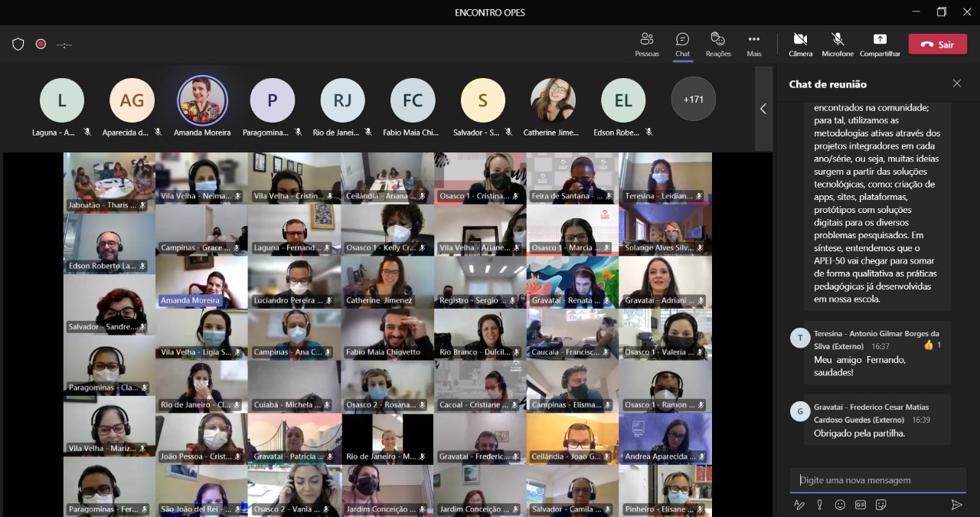This screenshot has width=980, height=517.
Task: Toggle the Câmera on
Action: [x=800, y=44]
